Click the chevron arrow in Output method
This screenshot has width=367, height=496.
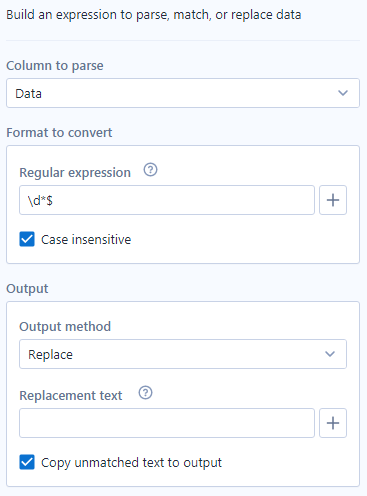pyautogui.click(x=330, y=354)
